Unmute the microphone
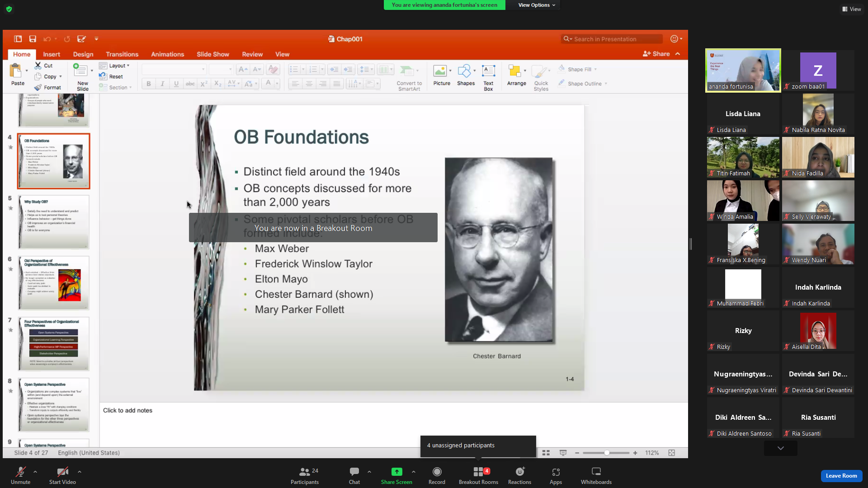Image resolution: width=868 pixels, height=488 pixels. [x=20, y=476]
